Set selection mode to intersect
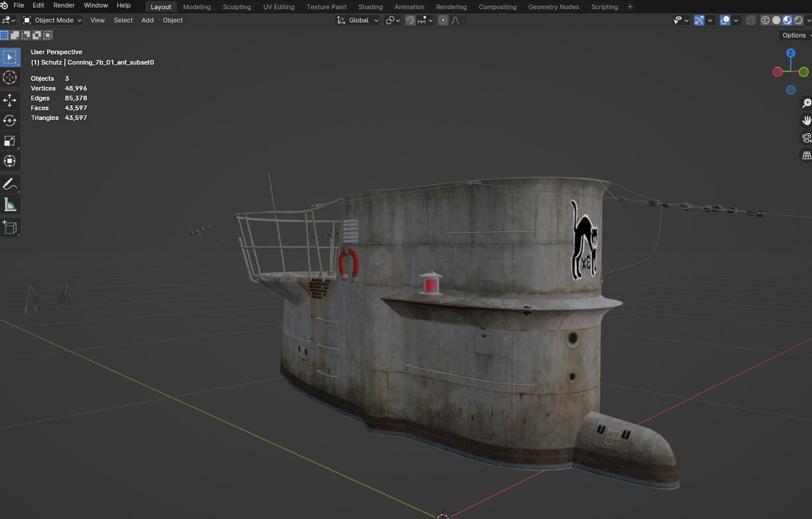The height and width of the screenshot is (519, 812). click(x=49, y=35)
